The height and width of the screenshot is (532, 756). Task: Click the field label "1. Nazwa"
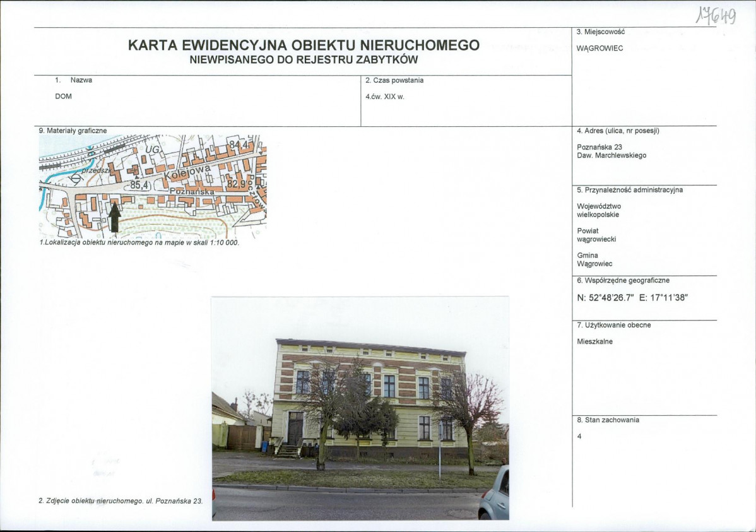coord(73,80)
